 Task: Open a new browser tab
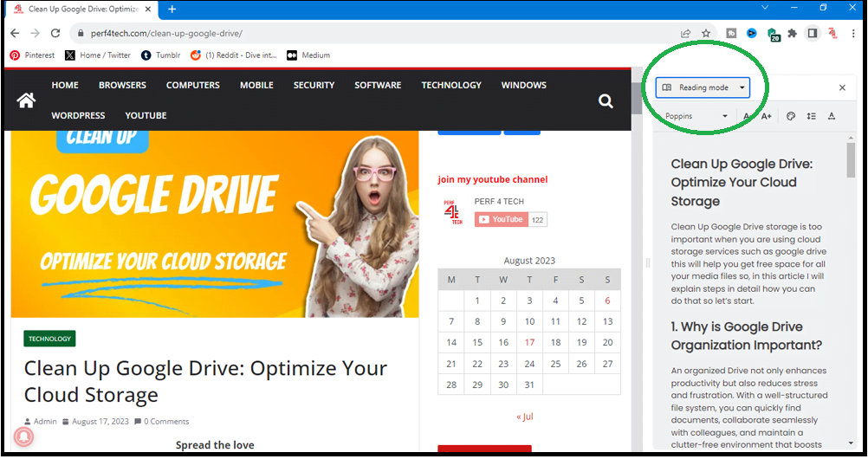click(172, 9)
